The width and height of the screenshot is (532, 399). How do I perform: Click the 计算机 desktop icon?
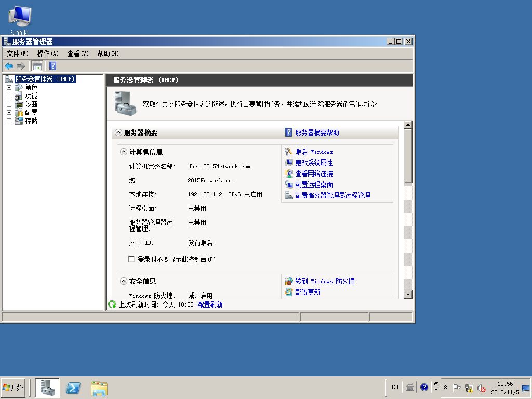pos(20,20)
